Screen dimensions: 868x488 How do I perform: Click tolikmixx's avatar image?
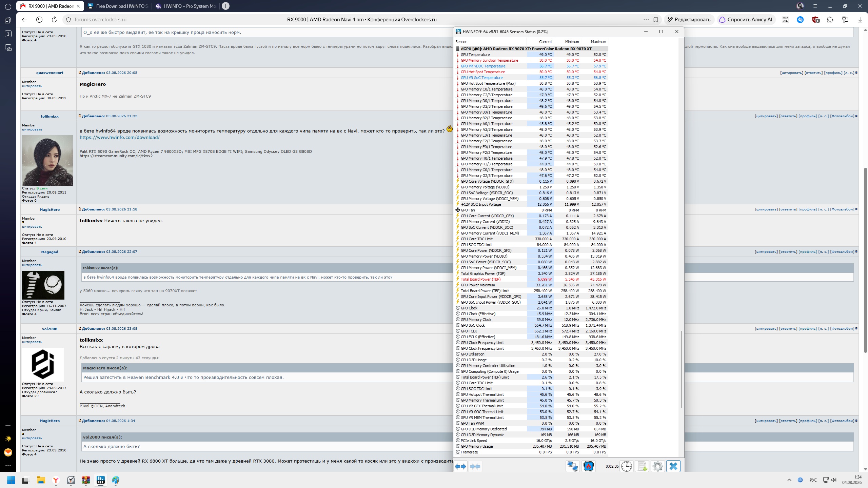[x=47, y=161]
